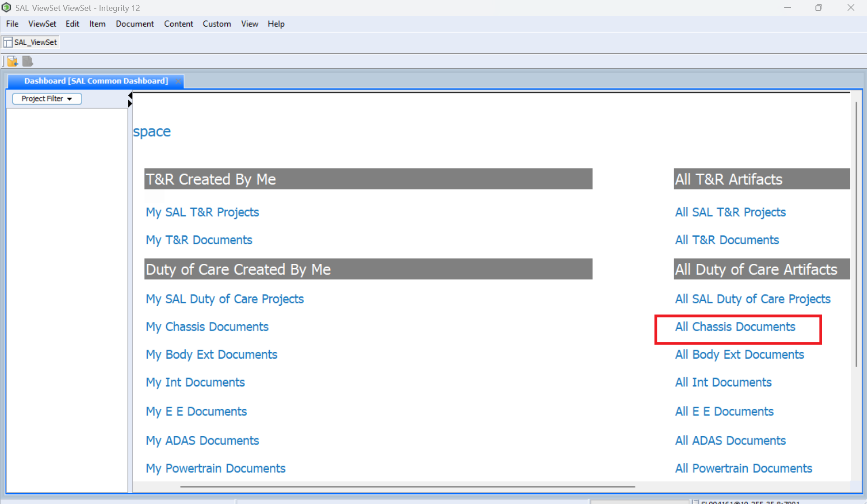Click the dashboard vertical scrollbar
The image size is (867, 504).
856,235
